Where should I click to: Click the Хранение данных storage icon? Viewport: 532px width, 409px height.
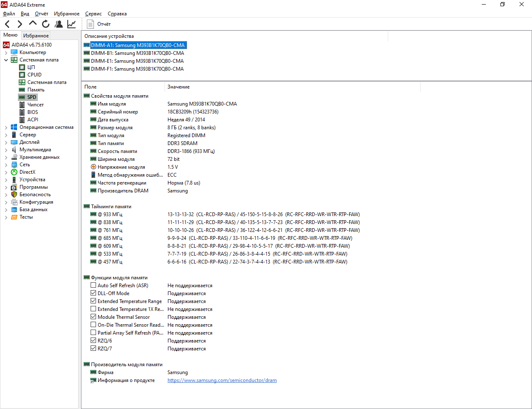14,157
